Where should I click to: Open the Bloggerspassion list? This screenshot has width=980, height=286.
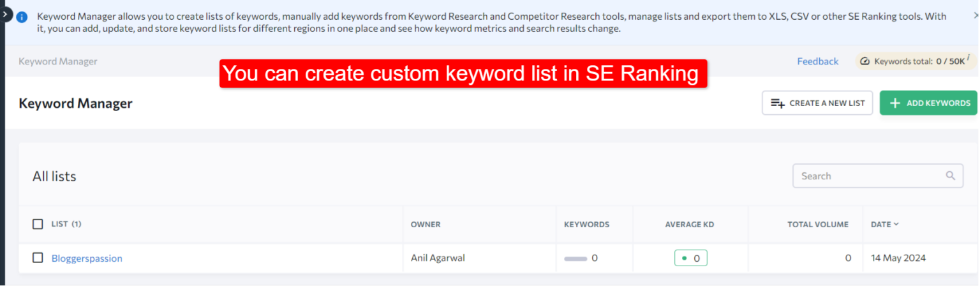(x=87, y=259)
